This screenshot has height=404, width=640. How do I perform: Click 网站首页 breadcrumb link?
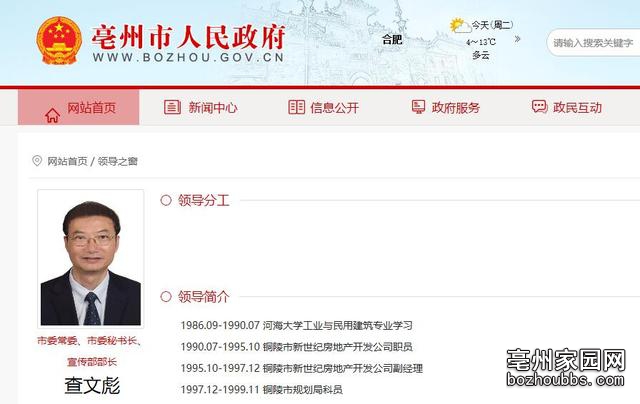[x=67, y=161]
